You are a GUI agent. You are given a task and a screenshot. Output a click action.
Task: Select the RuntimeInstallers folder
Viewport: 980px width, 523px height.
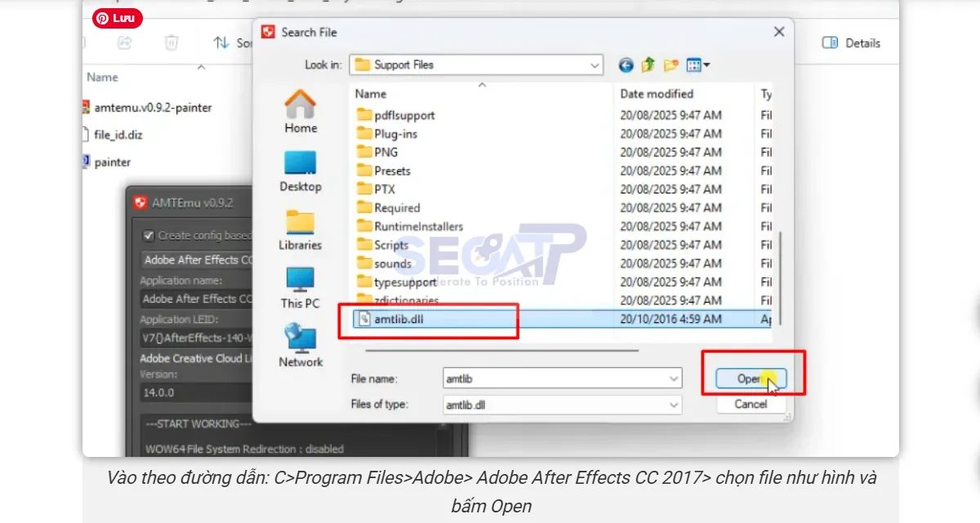coord(410,226)
